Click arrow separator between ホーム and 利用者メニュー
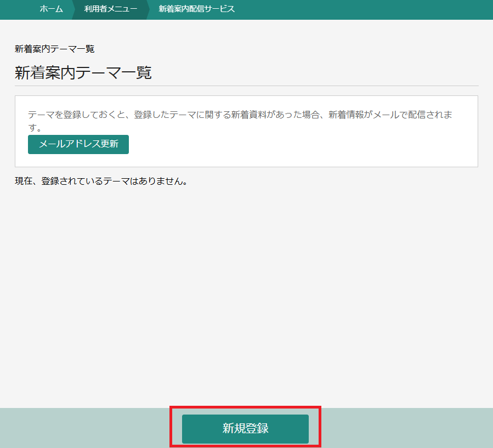 [73, 9]
